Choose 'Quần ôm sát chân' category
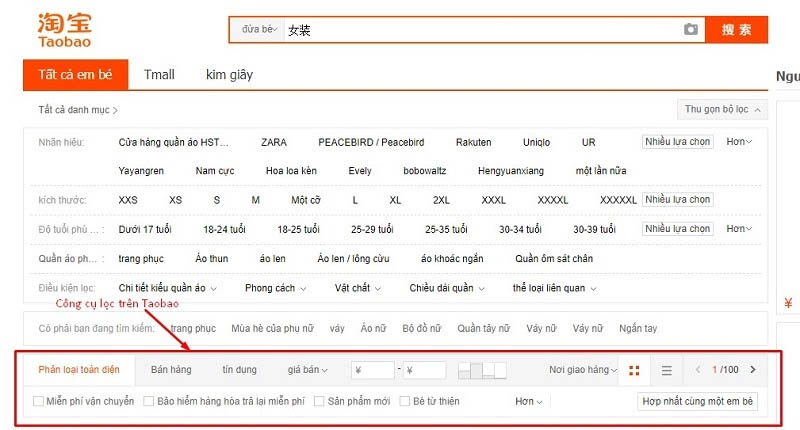Image resolution: width=800 pixels, height=430 pixels. click(x=554, y=259)
